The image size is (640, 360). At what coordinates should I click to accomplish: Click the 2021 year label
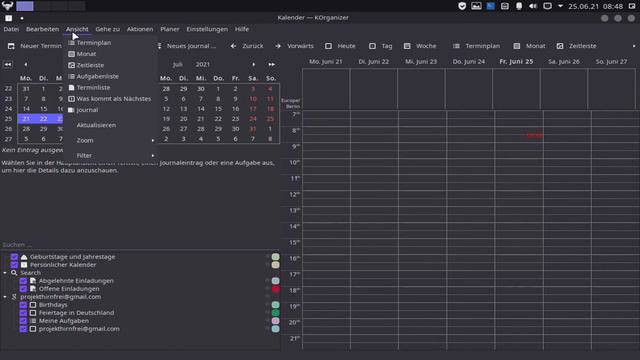click(202, 64)
